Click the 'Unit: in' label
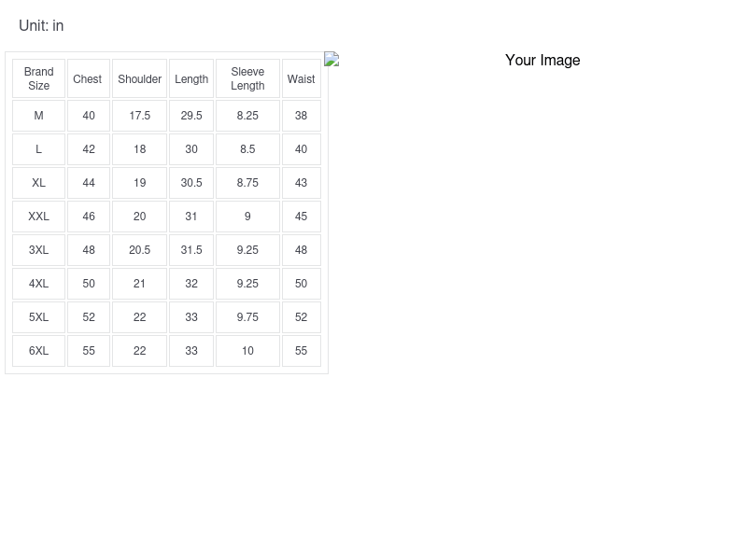 coord(41,26)
